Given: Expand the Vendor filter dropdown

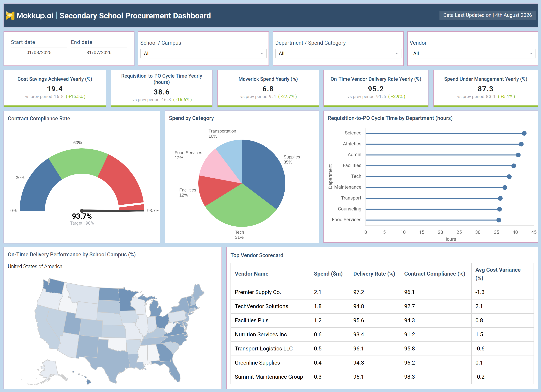Looking at the screenshot, I should tap(473, 54).
